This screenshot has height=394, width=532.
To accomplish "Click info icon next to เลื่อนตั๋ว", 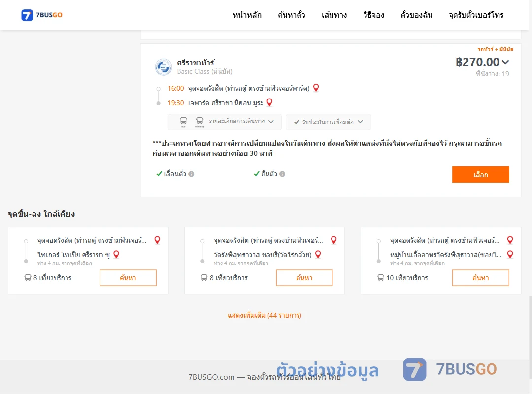I will pos(191,174).
